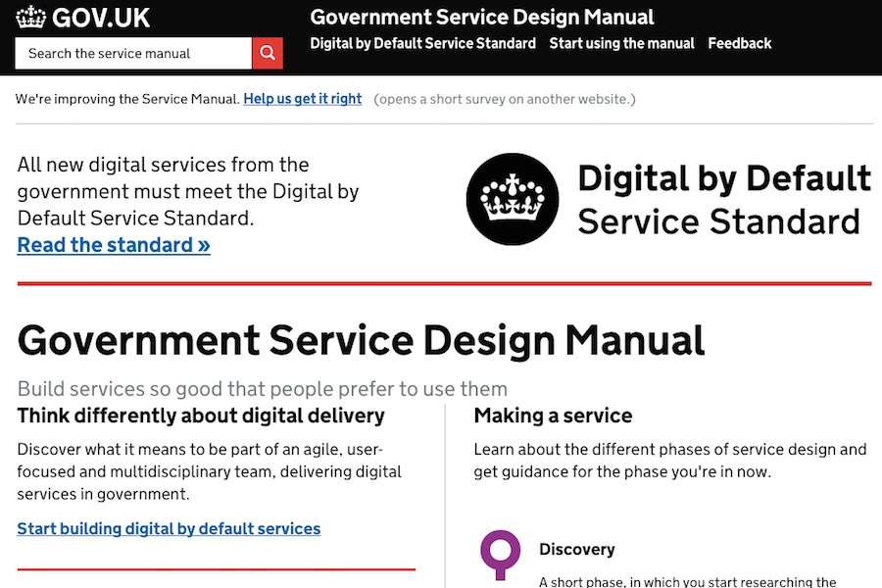Go to Feedback in the header

(739, 43)
